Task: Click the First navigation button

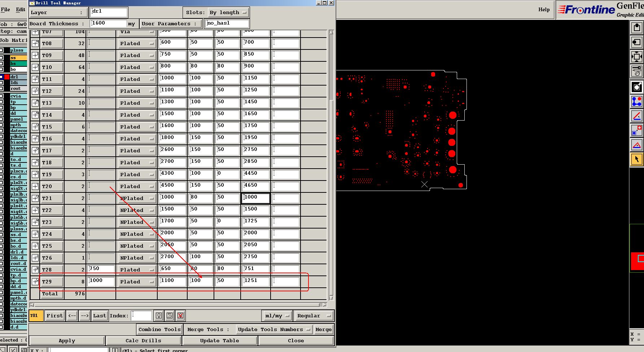Action: (54, 316)
